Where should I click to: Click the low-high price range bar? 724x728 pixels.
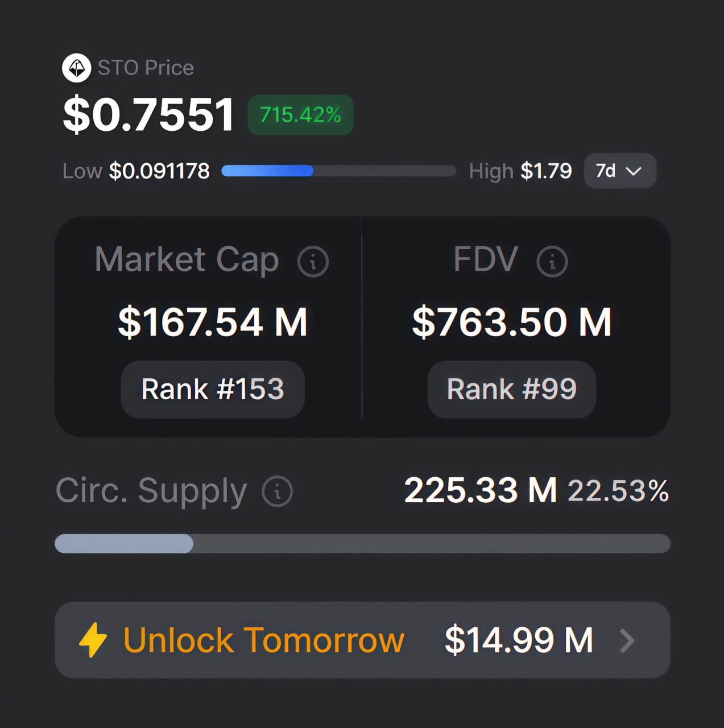tap(338, 171)
